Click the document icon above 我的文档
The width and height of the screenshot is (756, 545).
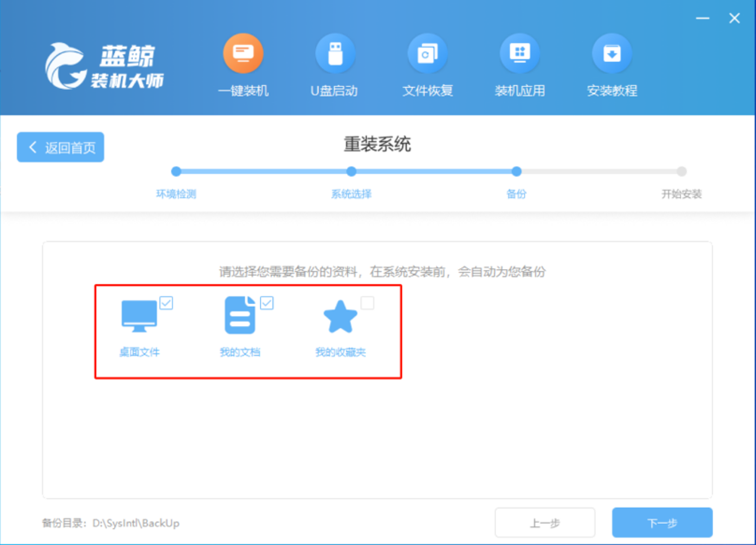click(239, 316)
